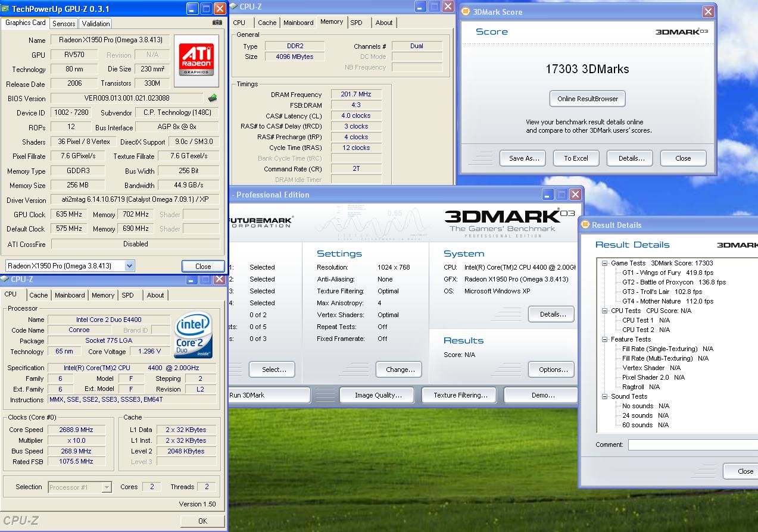Click the GPU Clock 635 MHz value
The height and width of the screenshot is (532, 758).
[x=70, y=214]
